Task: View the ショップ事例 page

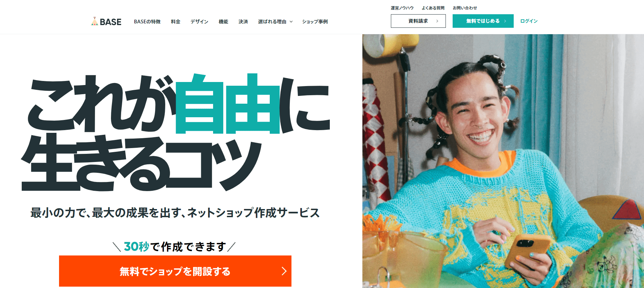Action: coord(315,22)
